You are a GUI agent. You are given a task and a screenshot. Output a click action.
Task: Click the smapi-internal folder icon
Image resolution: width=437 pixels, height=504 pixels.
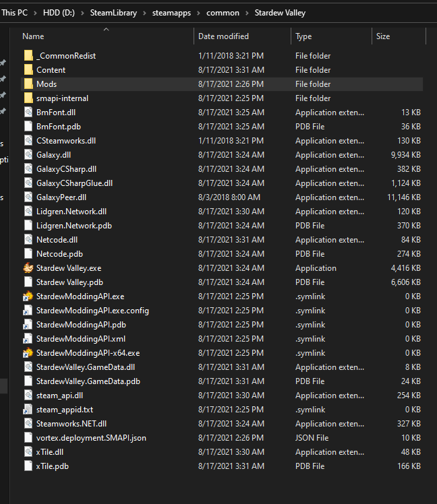click(28, 98)
